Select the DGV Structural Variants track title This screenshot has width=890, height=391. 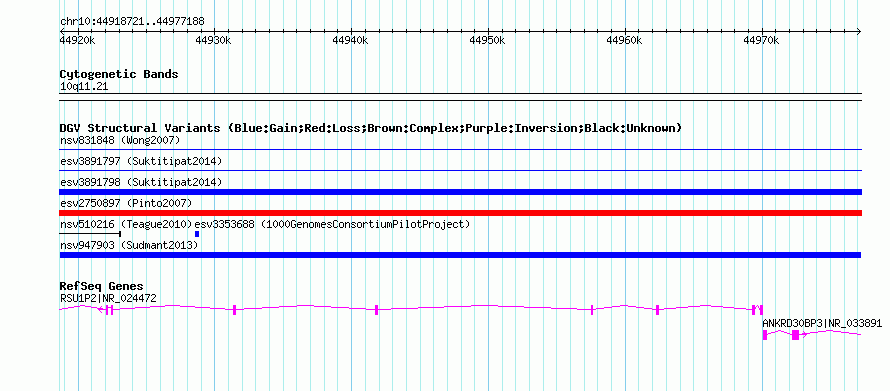(x=371, y=128)
